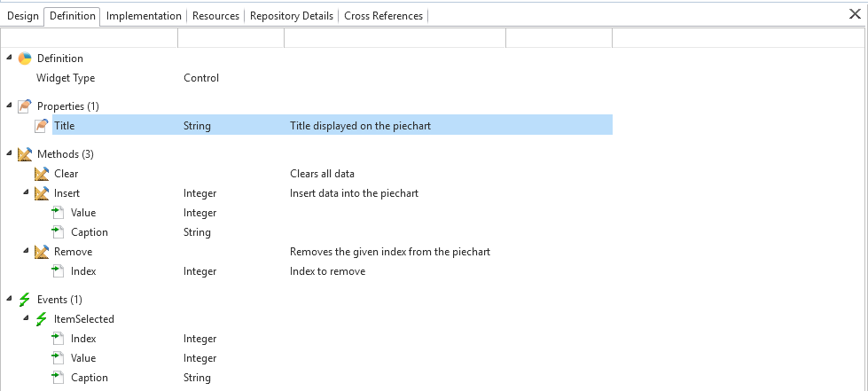Click the Caption parameter icon under Insert
Image resolution: width=868 pixels, height=391 pixels.
59,232
